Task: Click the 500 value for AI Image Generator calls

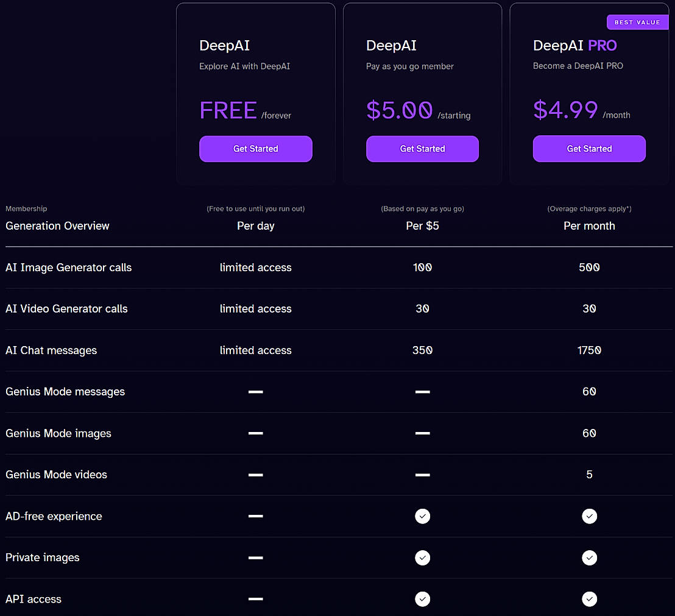Action: tap(589, 267)
